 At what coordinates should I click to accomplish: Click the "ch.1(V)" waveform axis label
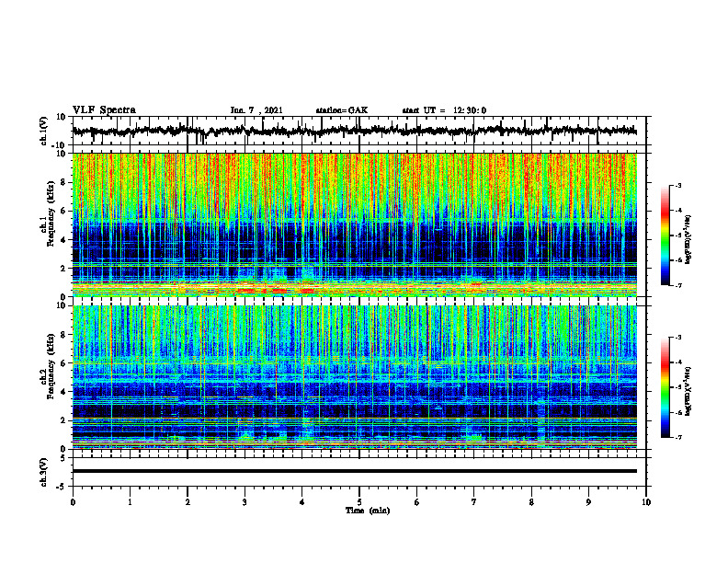coord(44,131)
